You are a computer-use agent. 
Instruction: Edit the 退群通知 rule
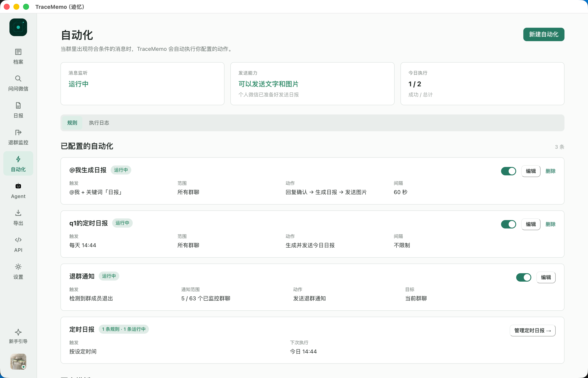[x=546, y=277]
